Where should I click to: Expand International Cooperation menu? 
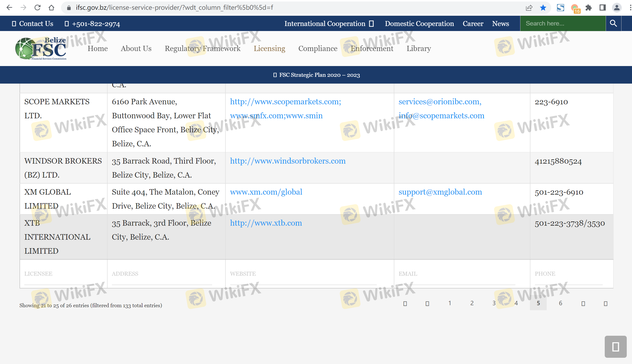(x=329, y=24)
